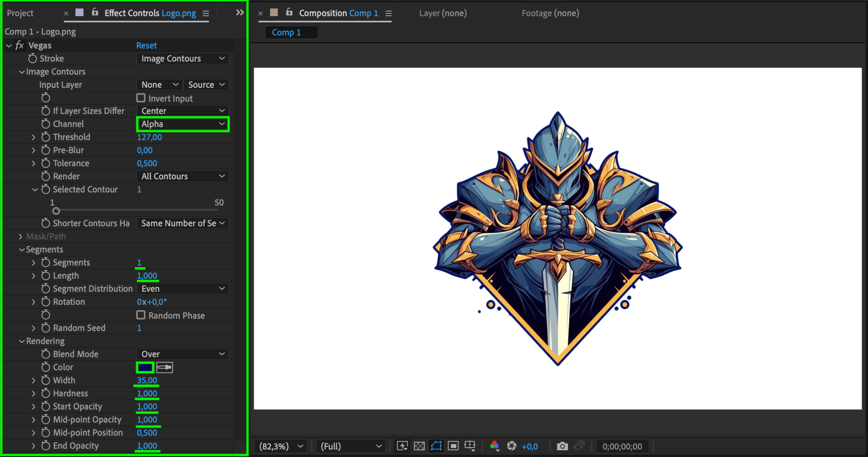Open the Footage (none) tab
Viewport: 868px width, 457px height.
tap(550, 13)
